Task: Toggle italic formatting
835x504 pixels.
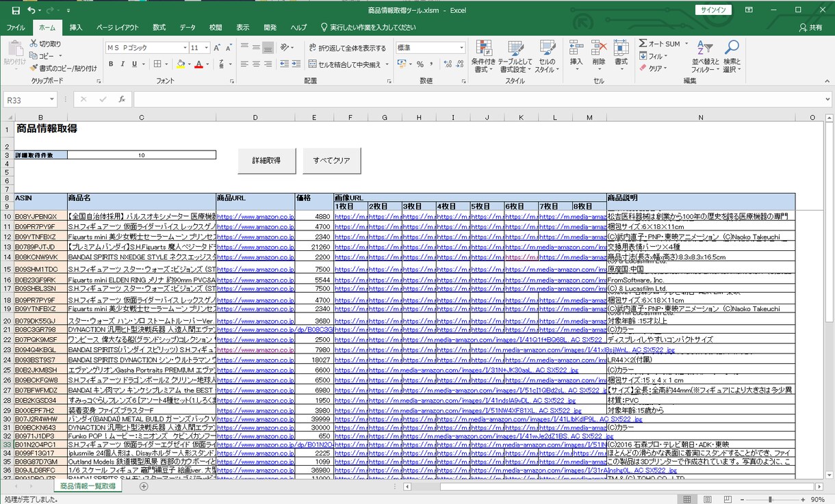Action: (123, 64)
